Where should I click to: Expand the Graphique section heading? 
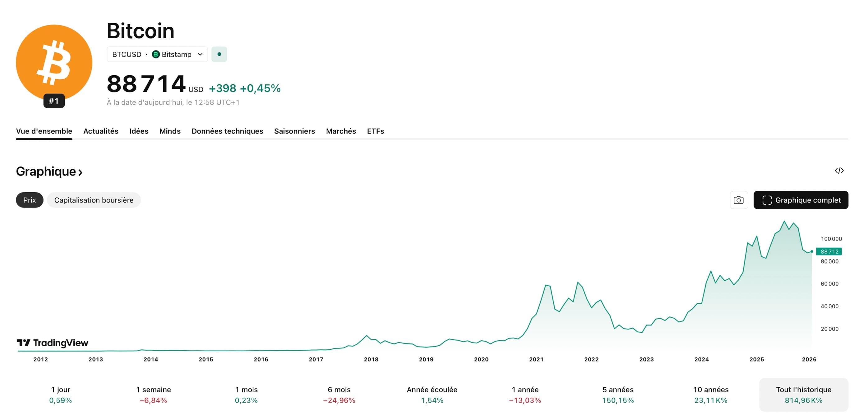tap(49, 171)
